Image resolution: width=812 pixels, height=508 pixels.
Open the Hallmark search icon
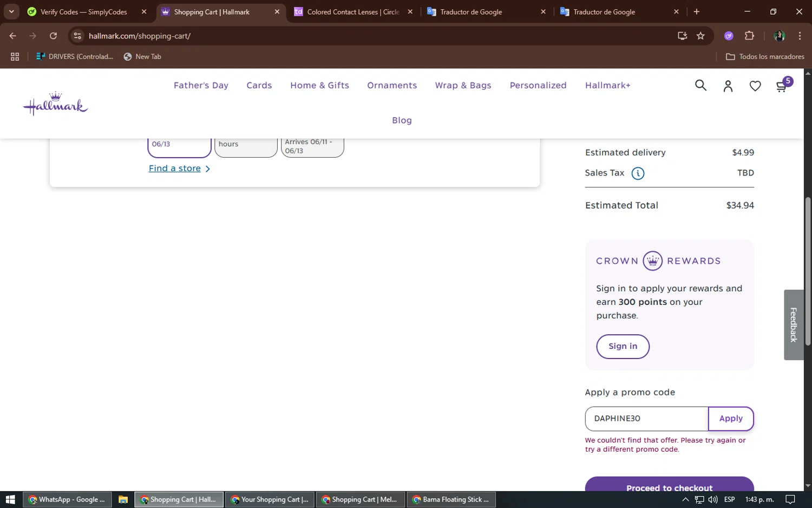point(700,86)
